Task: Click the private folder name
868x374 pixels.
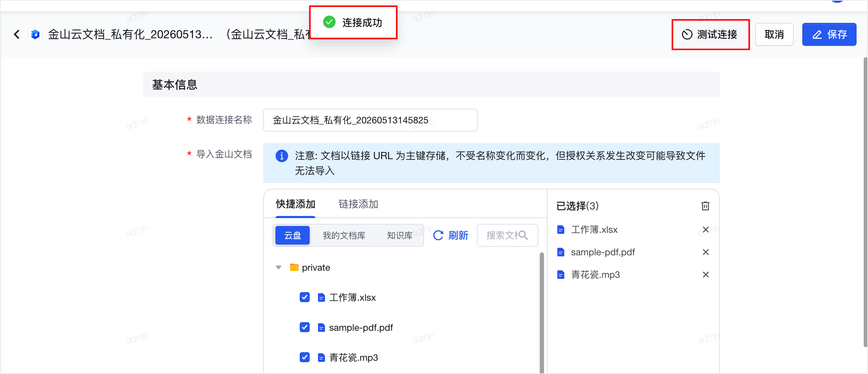Action: (x=316, y=267)
